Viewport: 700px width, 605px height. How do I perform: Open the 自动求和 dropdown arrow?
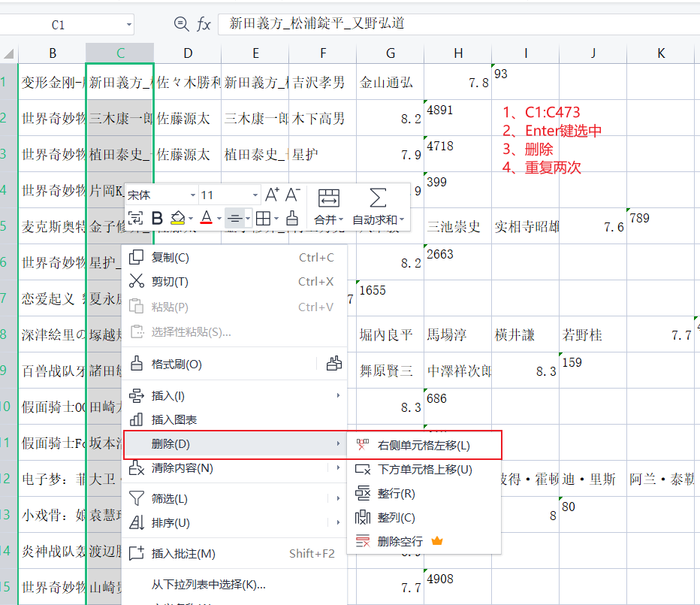pyautogui.click(x=402, y=220)
